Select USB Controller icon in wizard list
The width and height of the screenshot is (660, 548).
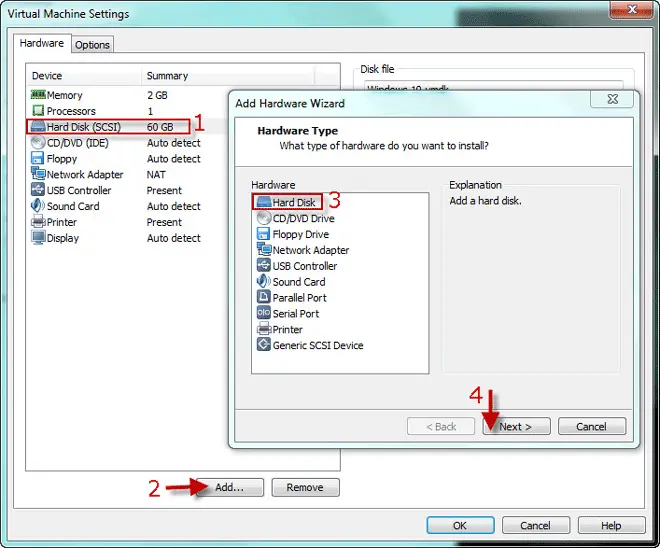click(x=263, y=266)
